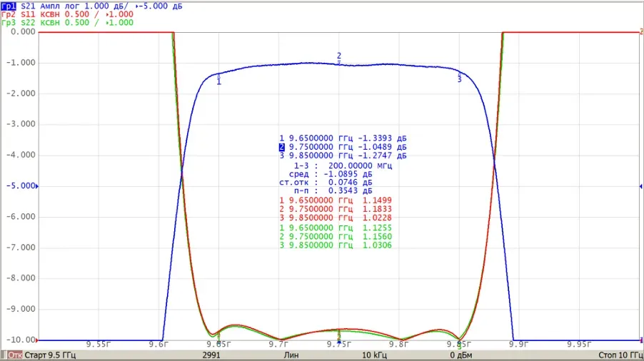Click the blue reference arrow on right edge
This screenshot has width=644, height=361.
641,186
